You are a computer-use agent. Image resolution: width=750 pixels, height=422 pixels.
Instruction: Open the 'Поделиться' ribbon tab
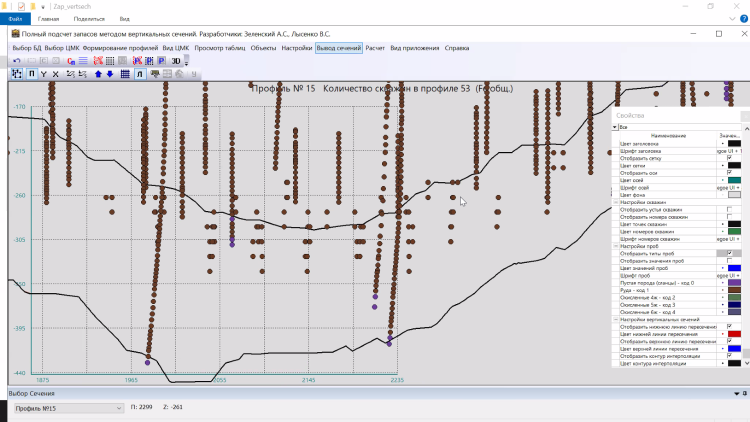click(89, 19)
